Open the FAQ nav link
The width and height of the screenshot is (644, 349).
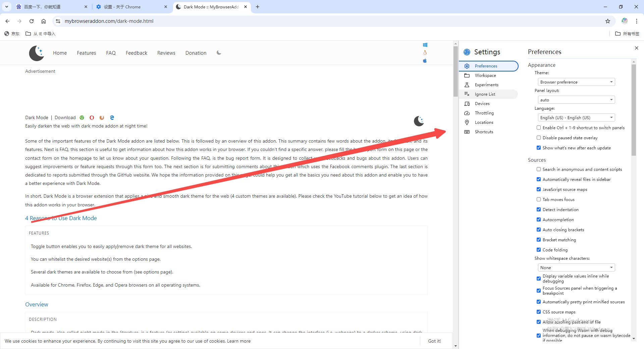click(x=111, y=53)
